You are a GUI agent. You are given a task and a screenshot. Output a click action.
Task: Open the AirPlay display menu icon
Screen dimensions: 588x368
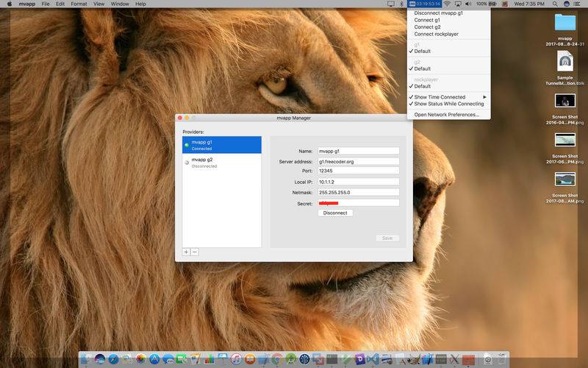click(x=458, y=4)
